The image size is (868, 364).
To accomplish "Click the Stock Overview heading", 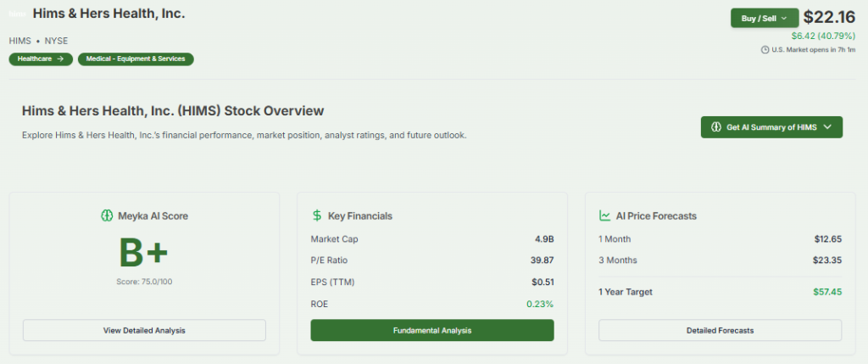I will click(x=173, y=111).
